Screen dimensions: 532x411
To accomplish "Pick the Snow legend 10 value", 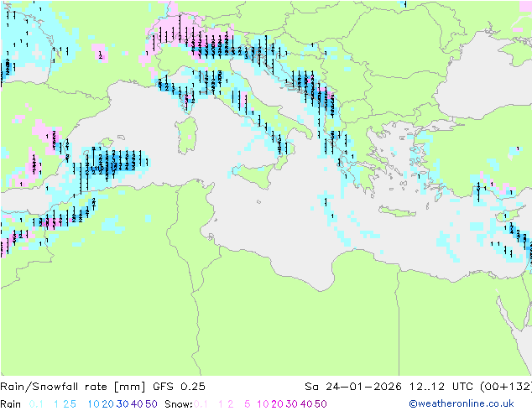I will (x=263, y=404).
